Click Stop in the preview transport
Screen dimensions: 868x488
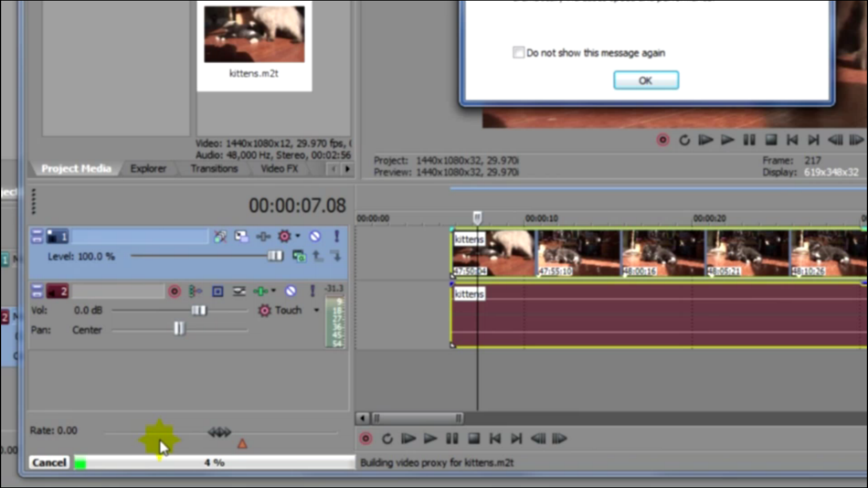click(x=770, y=140)
